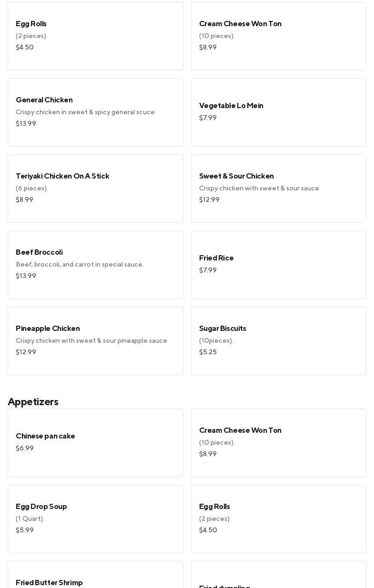Open Cream Cheese Won Ton under Appetizers
This screenshot has width=374, height=588.
point(278,443)
